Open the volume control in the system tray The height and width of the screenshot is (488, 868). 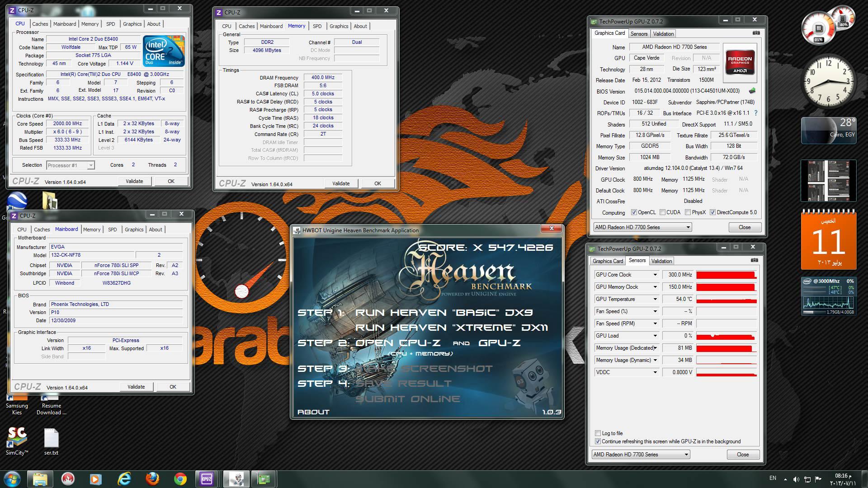796,479
